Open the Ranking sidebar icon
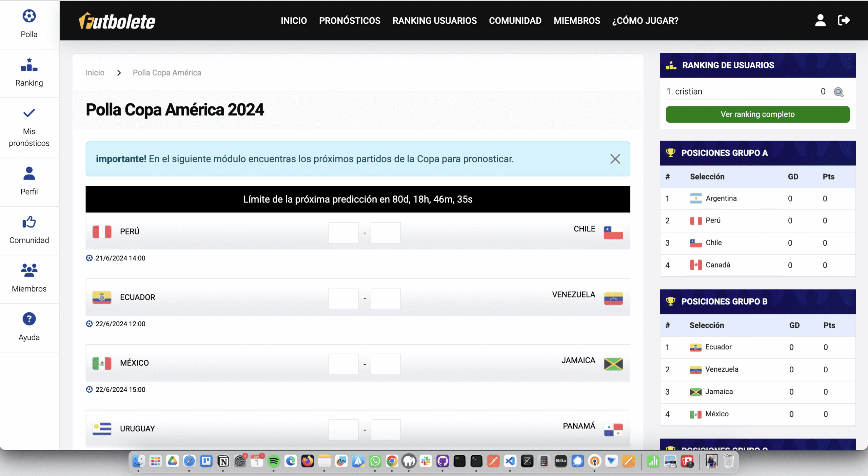The height and width of the screenshot is (476, 868). (x=29, y=65)
